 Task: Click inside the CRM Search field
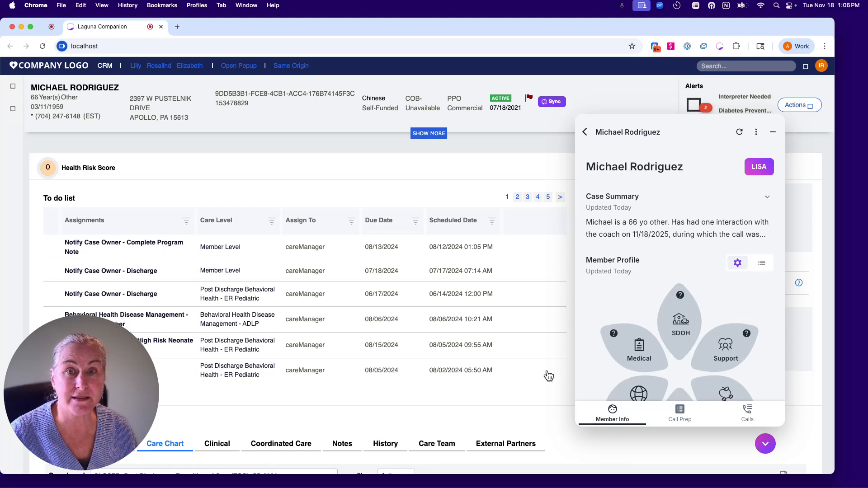coord(746,66)
